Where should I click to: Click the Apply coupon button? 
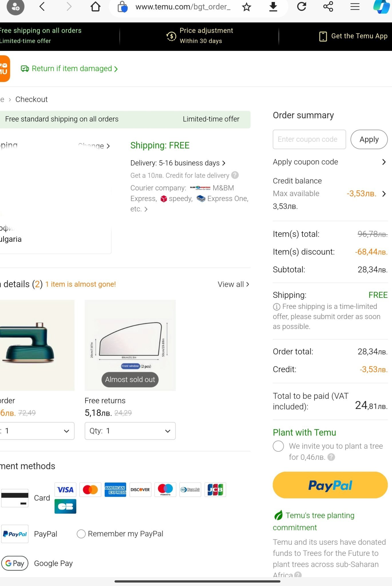tap(369, 139)
